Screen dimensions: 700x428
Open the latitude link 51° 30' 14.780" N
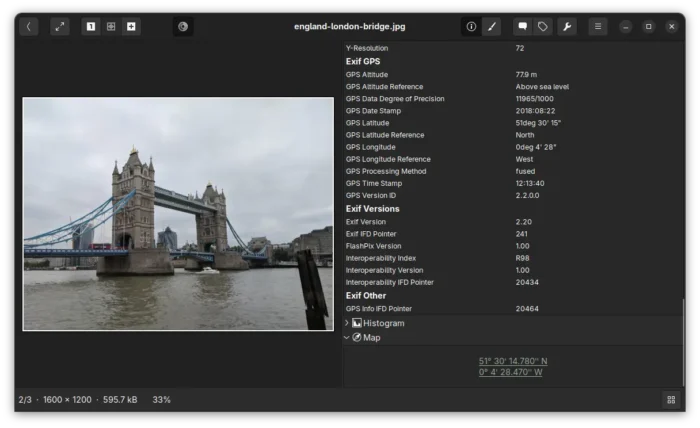513,361
